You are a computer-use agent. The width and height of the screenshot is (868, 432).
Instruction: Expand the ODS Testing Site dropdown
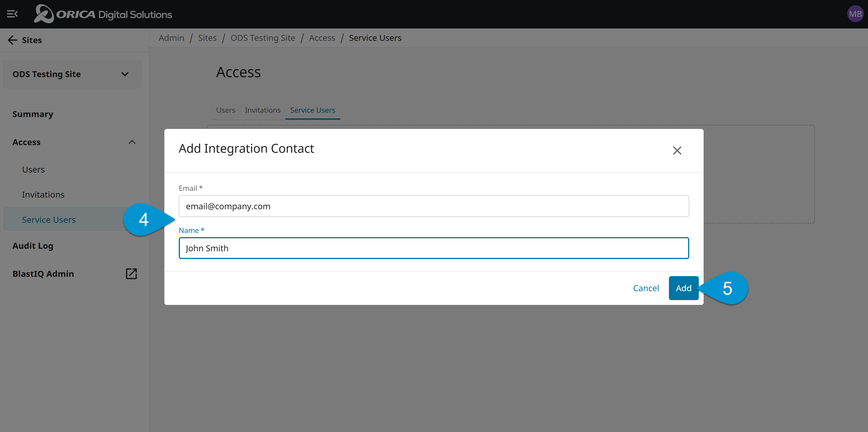coord(72,74)
